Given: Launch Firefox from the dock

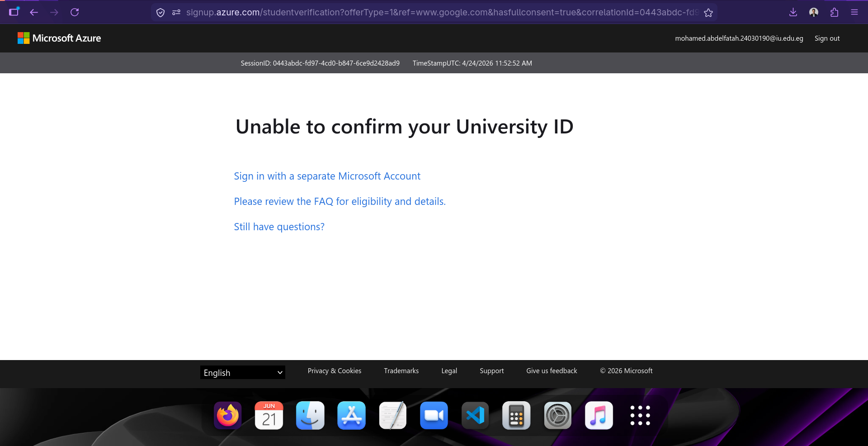Looking at the screenshot, I should tap(228, 415).
